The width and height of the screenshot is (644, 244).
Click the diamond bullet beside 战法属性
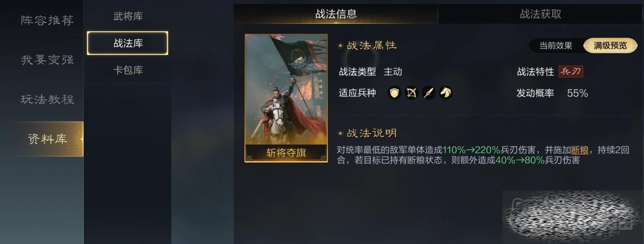click(x=340, y=46)
